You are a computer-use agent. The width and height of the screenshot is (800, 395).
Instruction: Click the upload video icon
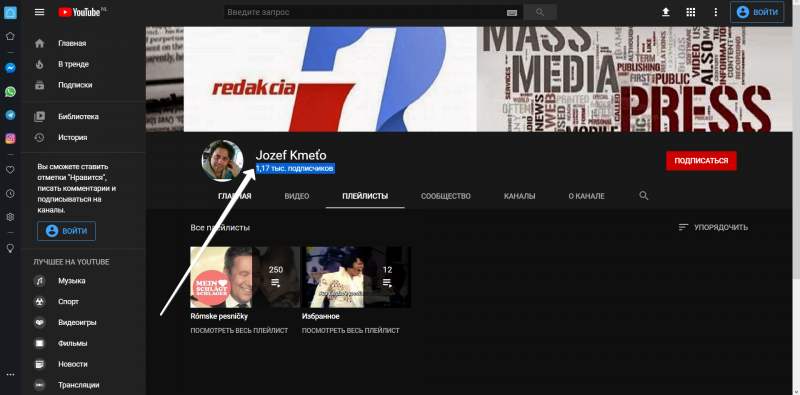pos(665,12)
